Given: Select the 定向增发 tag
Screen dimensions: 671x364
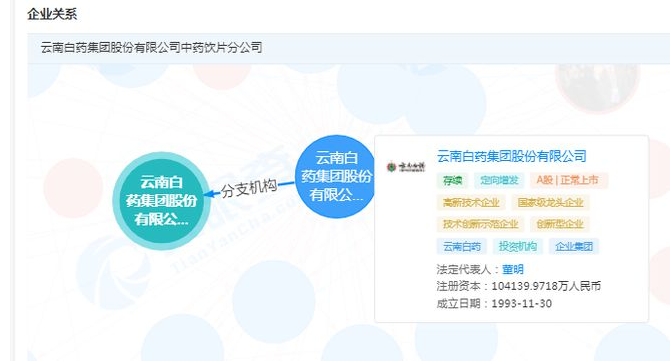Looking at the screenshot, I should (x=499, y=180).
